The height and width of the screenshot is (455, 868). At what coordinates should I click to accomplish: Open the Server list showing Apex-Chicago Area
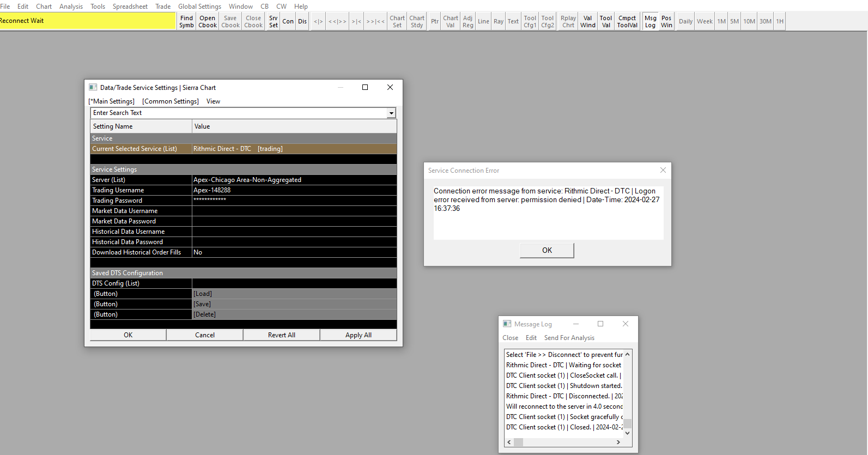coord(294,180)
